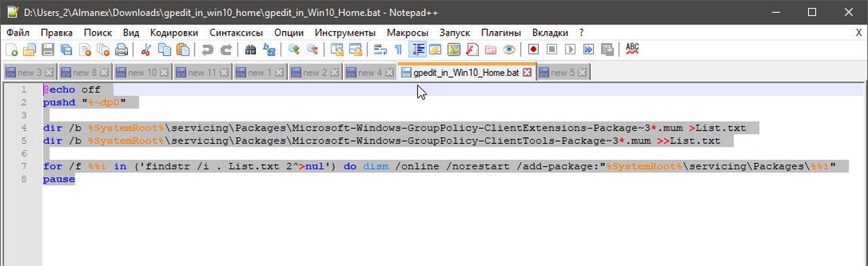868x266 pixels.
Task: Click the Close All documents icon
Action: [x=103, y=50]
